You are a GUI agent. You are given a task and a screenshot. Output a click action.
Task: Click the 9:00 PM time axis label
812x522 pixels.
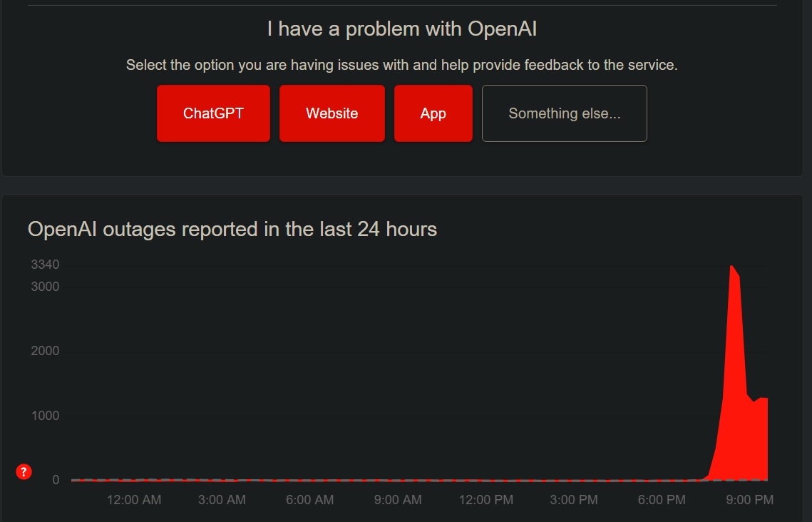pyautogui.click(x=749, y=500)
